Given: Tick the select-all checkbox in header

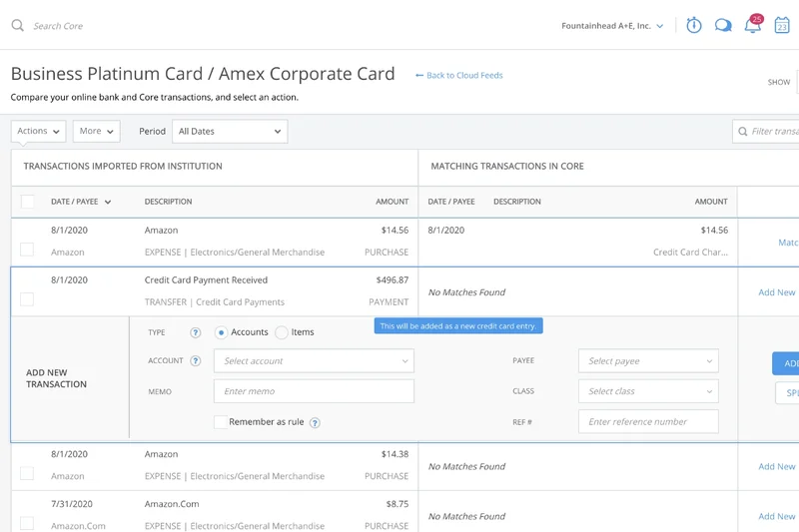Looking at the screenshot, I should (27, 202).
